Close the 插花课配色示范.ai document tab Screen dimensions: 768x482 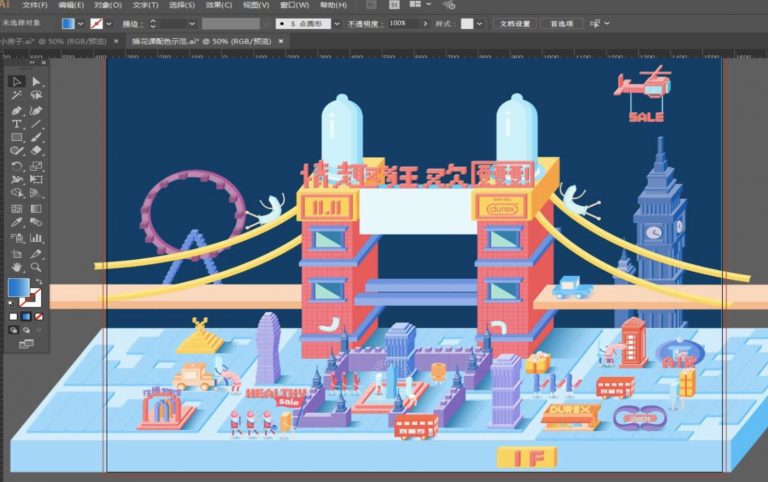tap(281, 42)
